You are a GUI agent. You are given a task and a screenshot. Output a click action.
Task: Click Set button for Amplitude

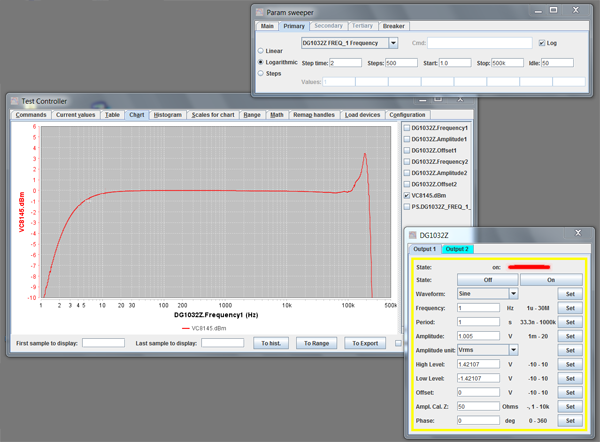(x=570, y=336)
